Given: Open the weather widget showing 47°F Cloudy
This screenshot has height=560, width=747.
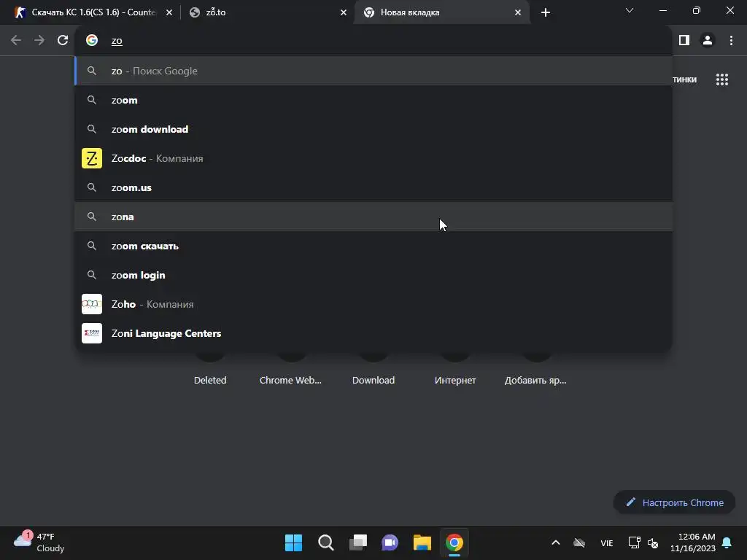Looking at the screenshot, I should coord(39,542).
